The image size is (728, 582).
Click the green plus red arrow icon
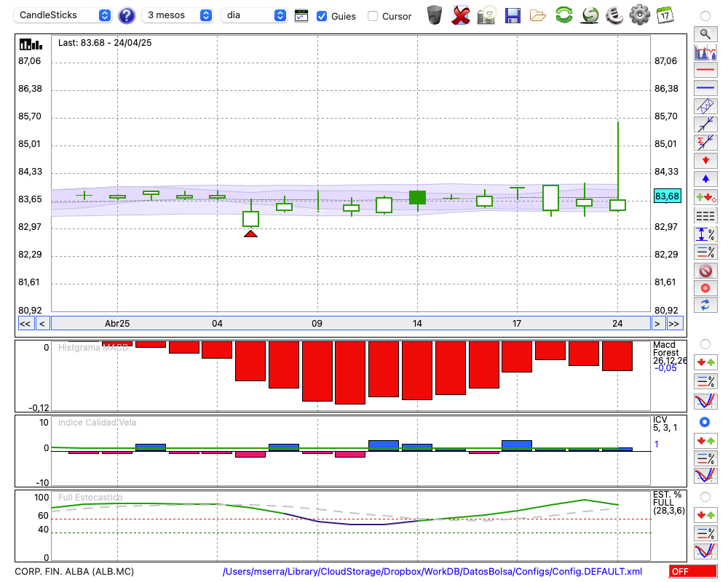click(705, 198)
